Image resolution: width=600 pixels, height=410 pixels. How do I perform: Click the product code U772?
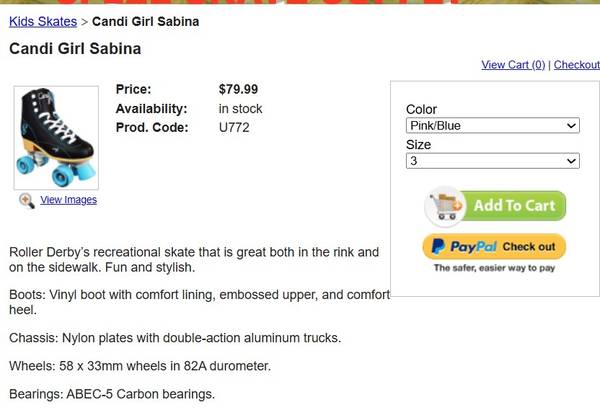(234, 128)
